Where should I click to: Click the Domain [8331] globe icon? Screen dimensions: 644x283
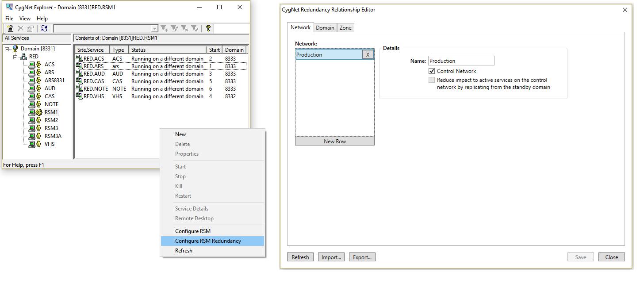point(15,49)
